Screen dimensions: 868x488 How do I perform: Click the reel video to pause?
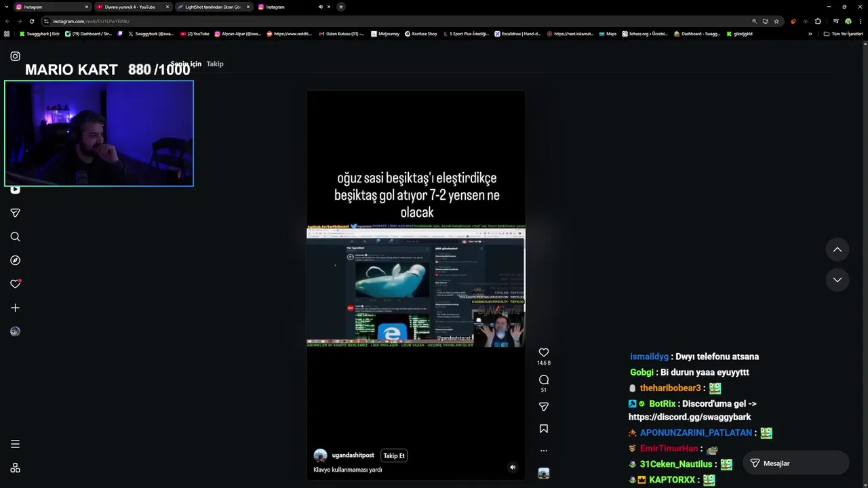pos(416,286)
